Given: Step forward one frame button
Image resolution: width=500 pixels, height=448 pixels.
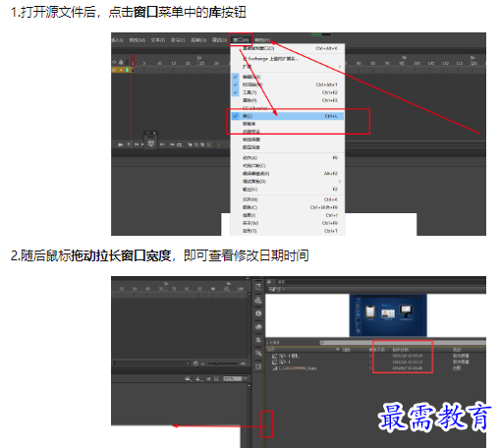Looking at the screenshot, I should coord(162,144).
